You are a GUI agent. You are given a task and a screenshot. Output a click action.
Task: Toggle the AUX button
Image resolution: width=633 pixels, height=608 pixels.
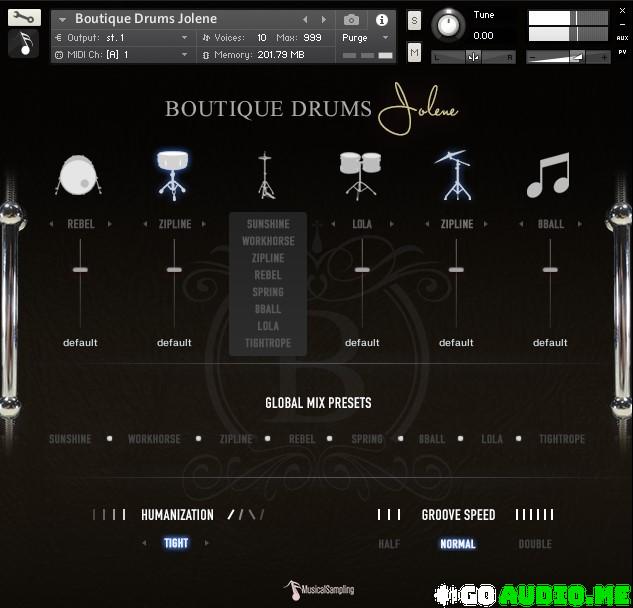click(x=622, y=38)
